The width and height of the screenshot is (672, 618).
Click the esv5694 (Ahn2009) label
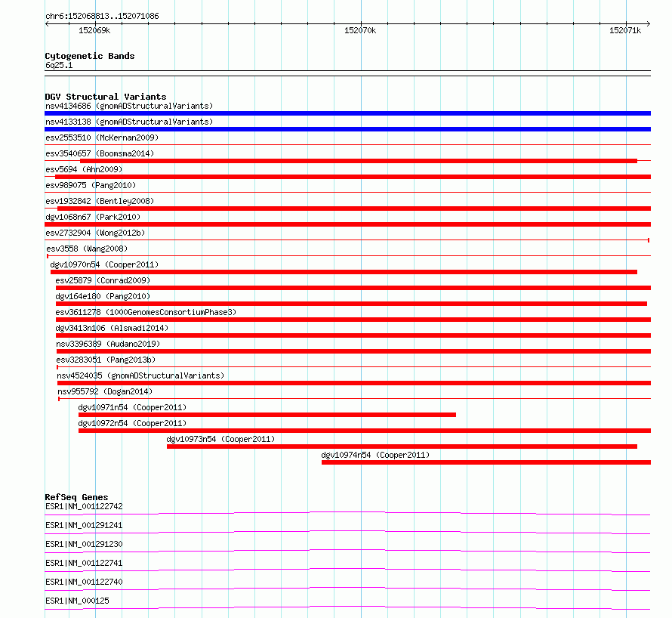[x=84, y=169]
